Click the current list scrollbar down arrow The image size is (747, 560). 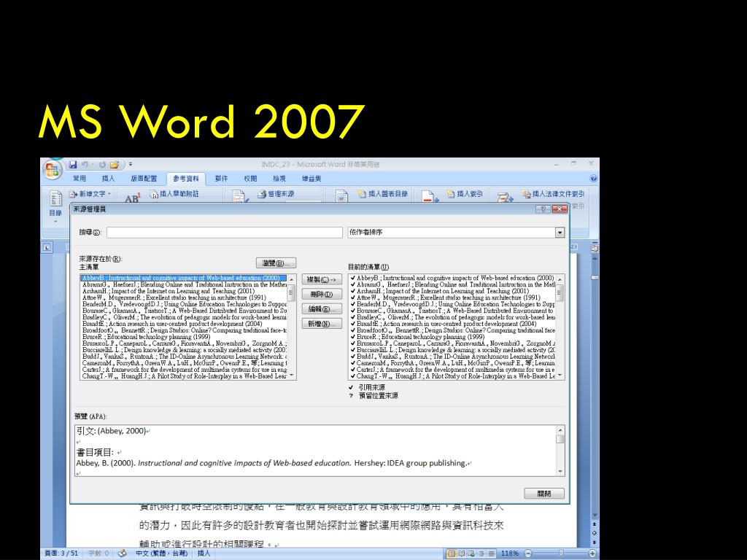[x=560, y=376]
